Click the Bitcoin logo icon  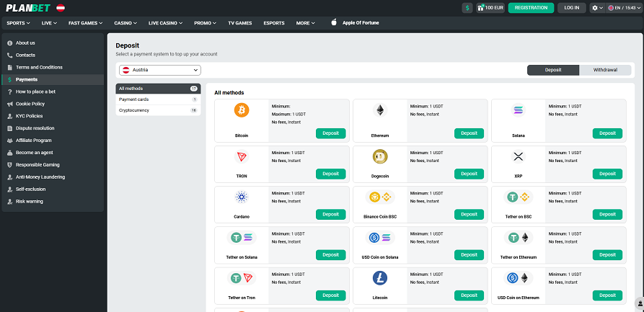(x=242, y=110)
